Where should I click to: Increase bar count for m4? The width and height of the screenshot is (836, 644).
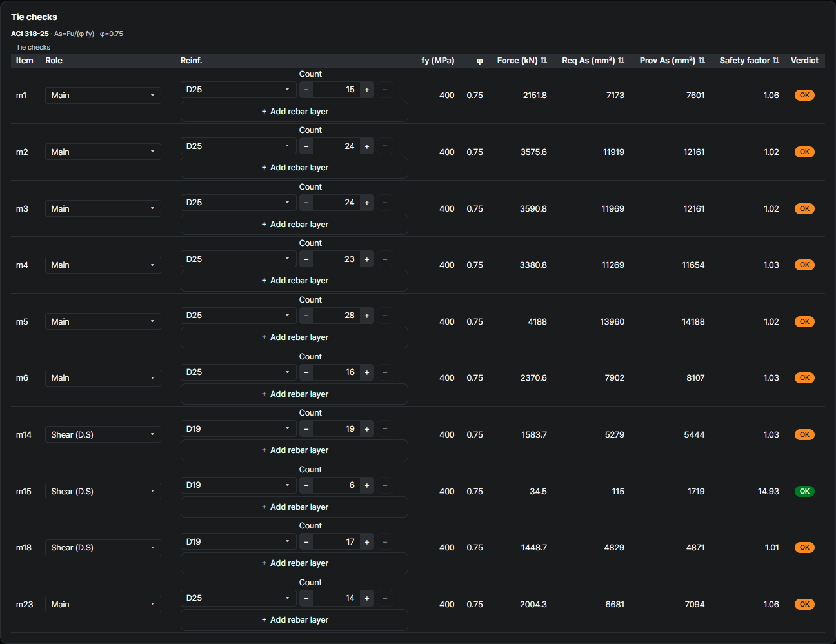click(367, 259)
